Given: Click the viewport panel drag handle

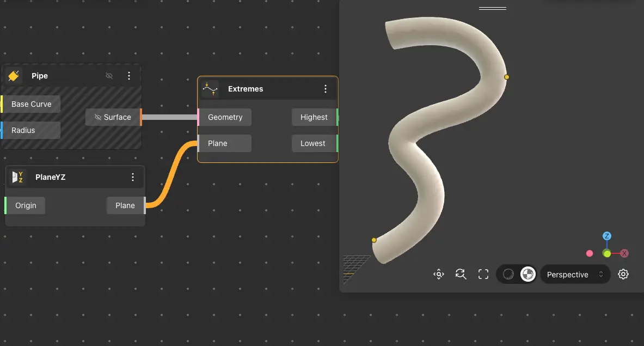Looking at the screenshot, I should [492, 9].
